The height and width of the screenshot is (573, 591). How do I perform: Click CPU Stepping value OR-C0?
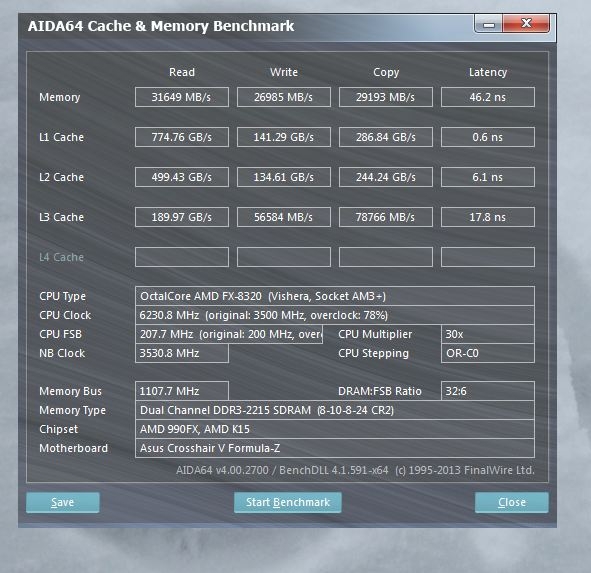click(488, 353)
